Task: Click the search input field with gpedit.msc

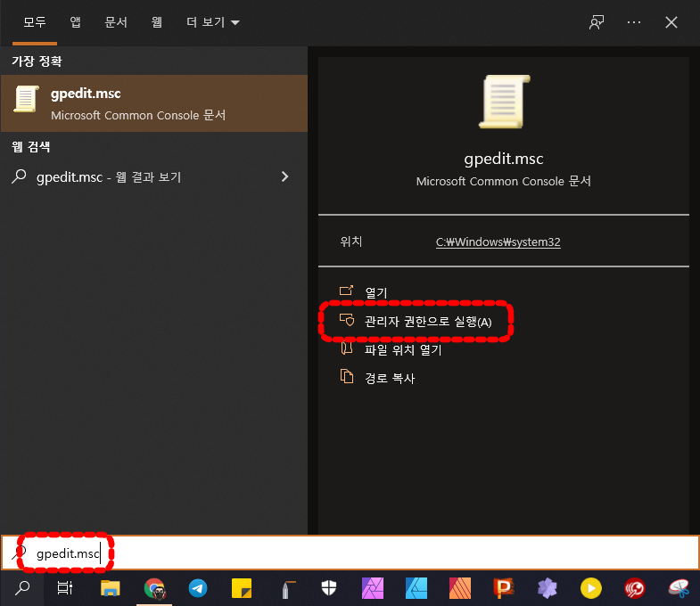Action: click(350, 553)
